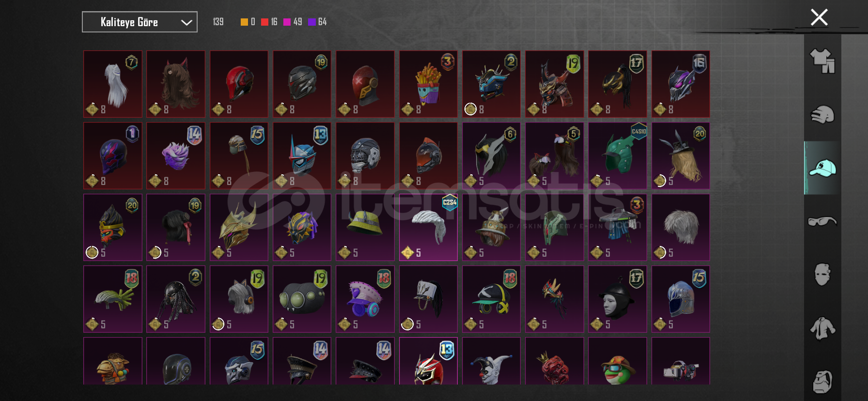Filter by the pink quality count 49
The image size is (868, 401).
click(292, 22)
